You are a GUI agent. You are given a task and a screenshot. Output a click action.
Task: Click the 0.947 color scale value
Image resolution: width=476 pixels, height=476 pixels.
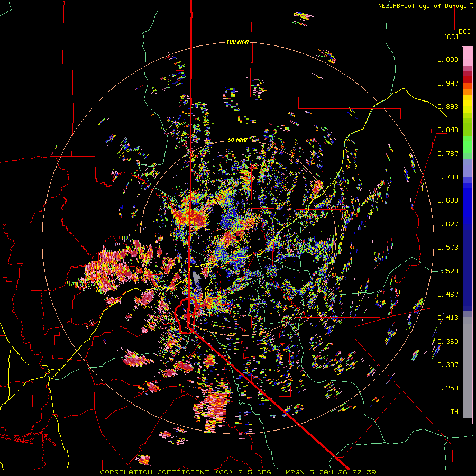[x=448, y=83]
